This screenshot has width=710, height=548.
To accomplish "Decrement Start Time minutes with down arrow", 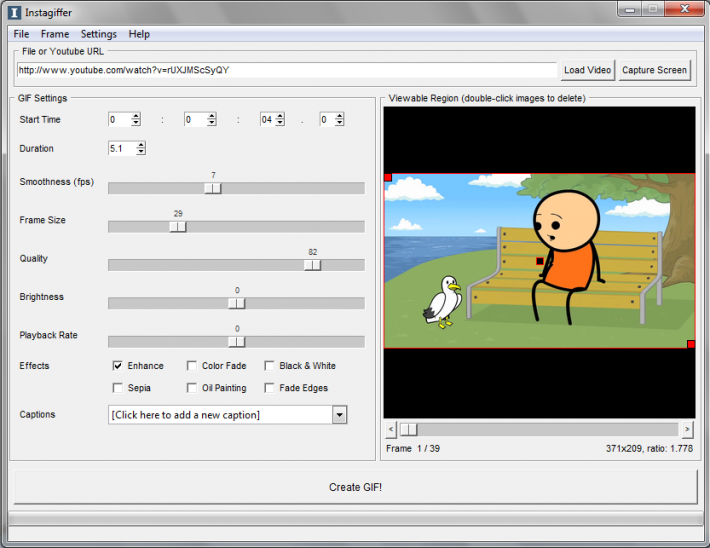I will click(211, 123).
